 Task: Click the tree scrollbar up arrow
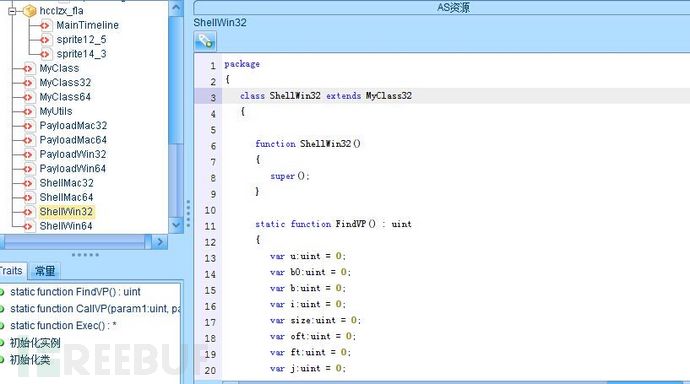point(176,7)
